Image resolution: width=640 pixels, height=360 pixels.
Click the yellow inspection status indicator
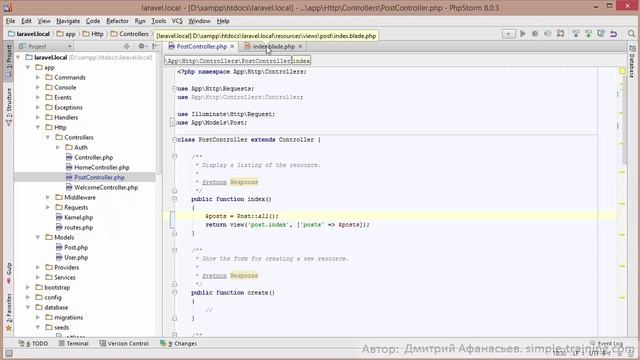coord(622,71)
